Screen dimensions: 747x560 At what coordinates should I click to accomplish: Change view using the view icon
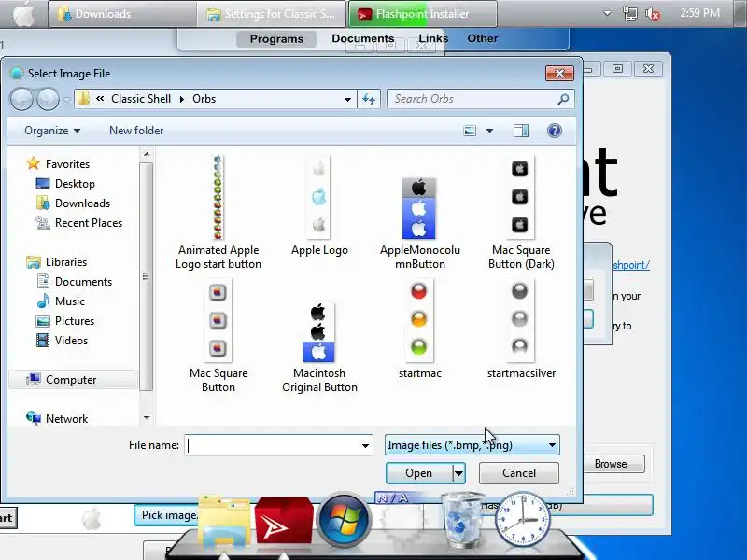click(470, 131)
